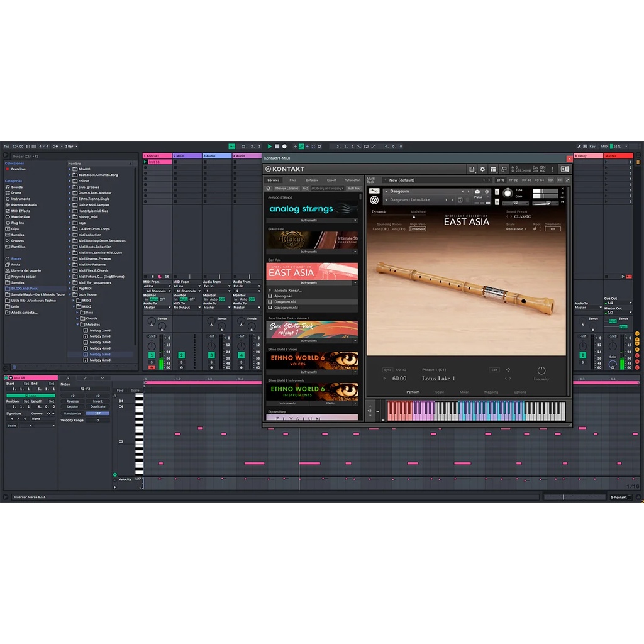
Task: Open Librería del usuario place
Action: (x=23, y=270)
